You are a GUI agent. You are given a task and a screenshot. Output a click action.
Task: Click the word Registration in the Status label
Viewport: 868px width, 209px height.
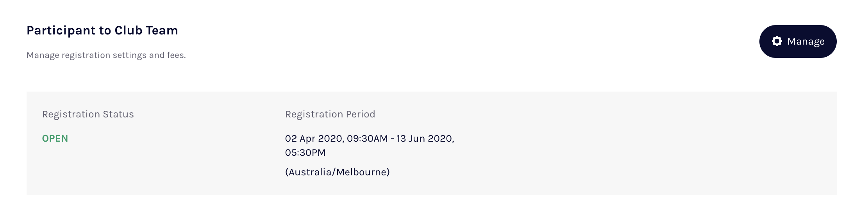coord(71,114)
